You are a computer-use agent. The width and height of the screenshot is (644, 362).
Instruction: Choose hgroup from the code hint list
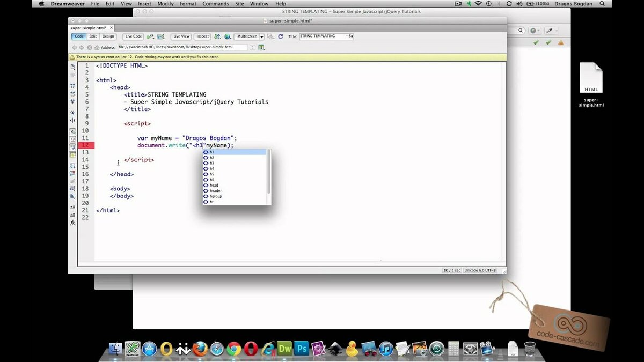tap(234, 196)
